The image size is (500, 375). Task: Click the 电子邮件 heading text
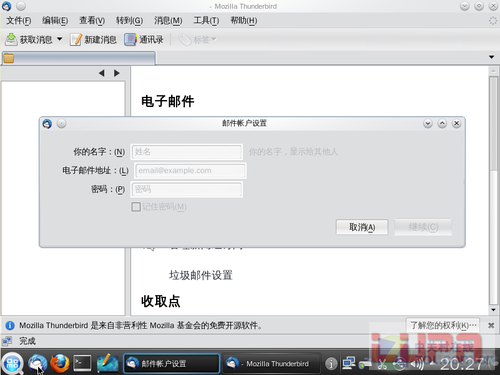pos(167,101)
